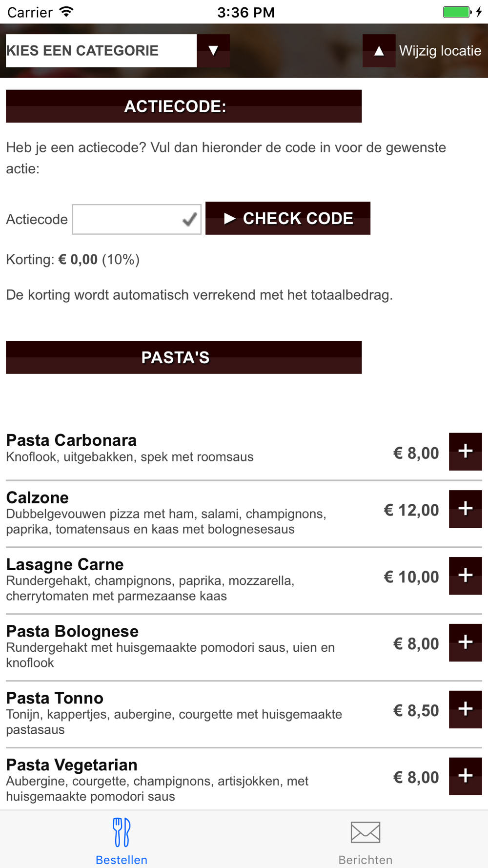Add Pasta Vegetarian with plus icon
The width and height of the screenshot is (488, 868).
pos(465,776)
